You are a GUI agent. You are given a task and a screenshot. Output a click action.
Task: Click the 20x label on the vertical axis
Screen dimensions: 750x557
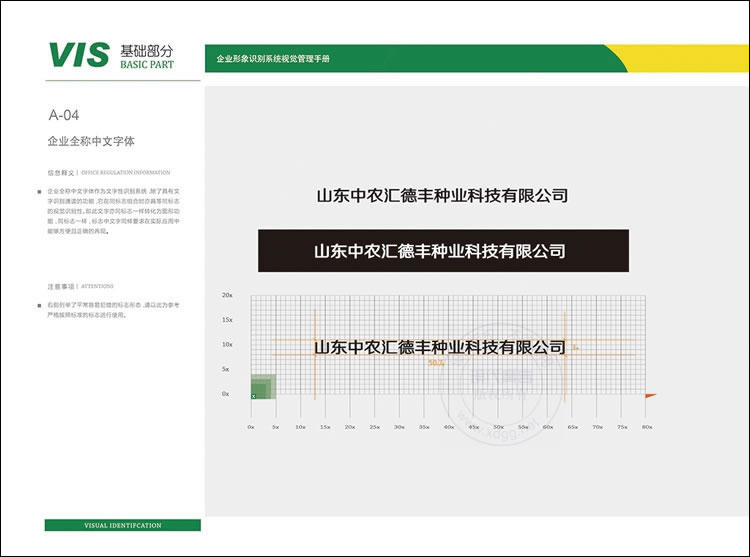[227, 296]
